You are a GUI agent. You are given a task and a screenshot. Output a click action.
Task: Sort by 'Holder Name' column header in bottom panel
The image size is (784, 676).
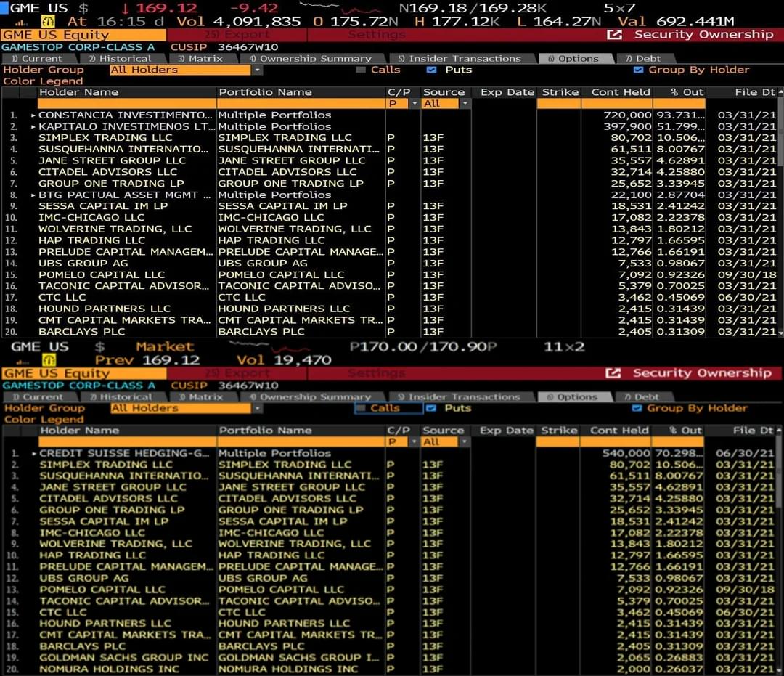pos(80,431)
